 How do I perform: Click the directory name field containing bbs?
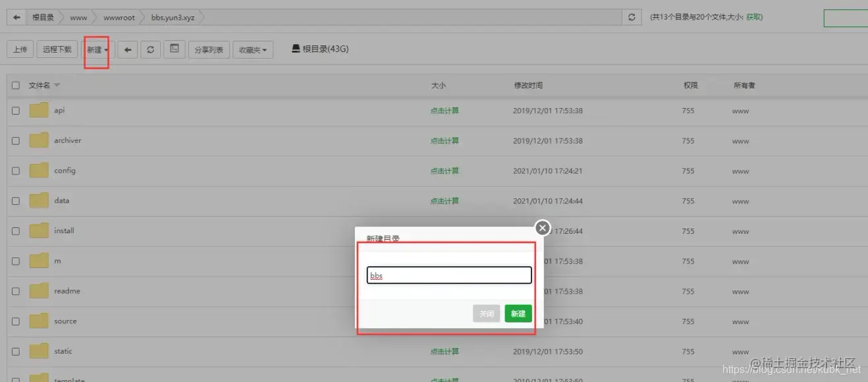[449, 275]
